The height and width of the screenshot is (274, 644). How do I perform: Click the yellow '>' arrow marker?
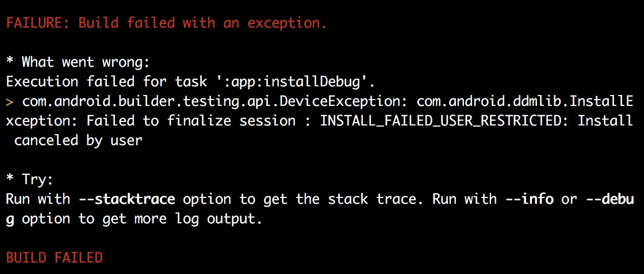pos(10,101)
